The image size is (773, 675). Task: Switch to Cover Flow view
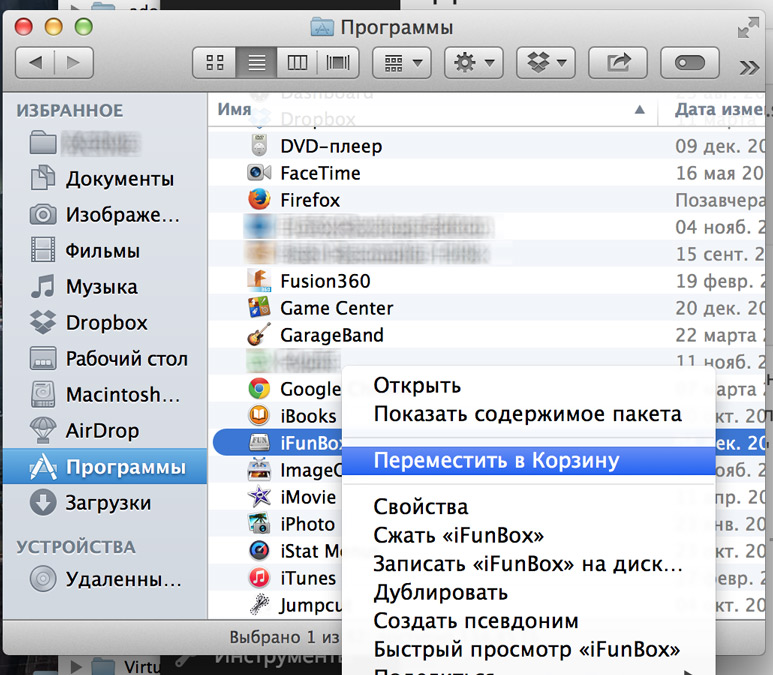(338, 63)
